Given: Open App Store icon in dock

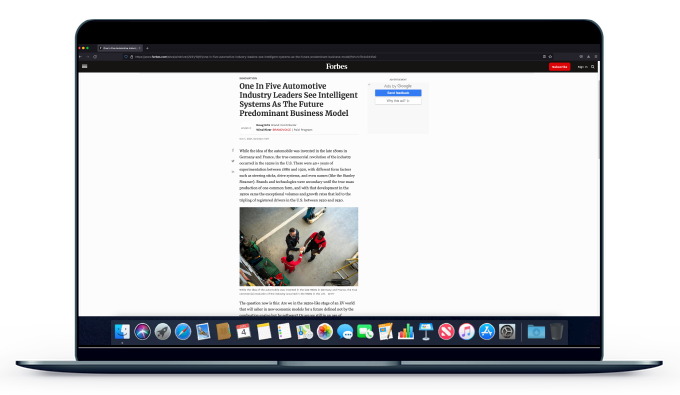Looking at the screenshot, I should pyautogui.click(x=487, y=332).
